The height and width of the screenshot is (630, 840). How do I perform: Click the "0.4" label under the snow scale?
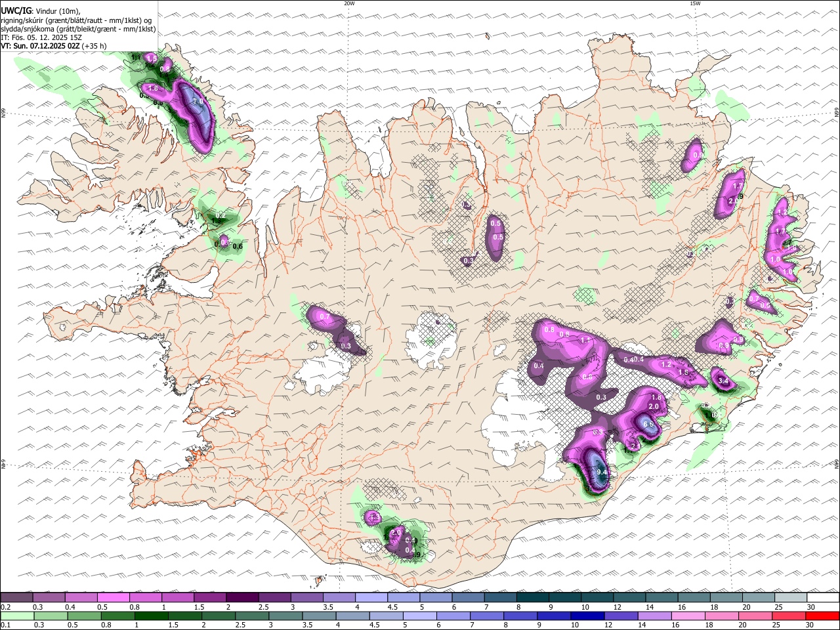[x=70, y=607]
